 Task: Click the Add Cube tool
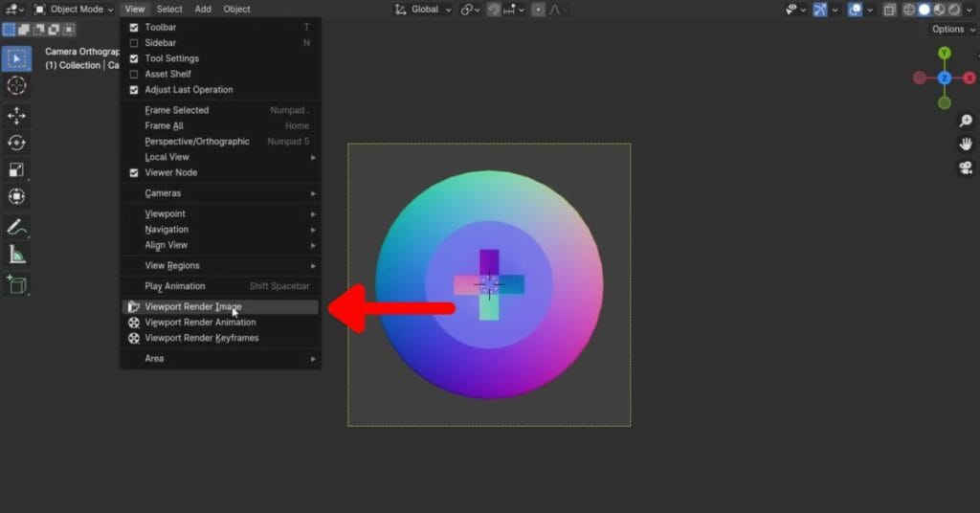point(16,284)
